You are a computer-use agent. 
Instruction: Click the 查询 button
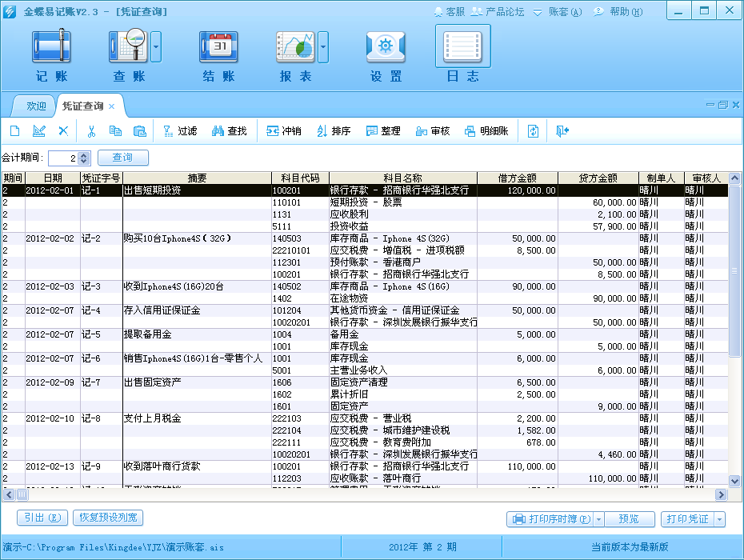[x=123, y=158]
